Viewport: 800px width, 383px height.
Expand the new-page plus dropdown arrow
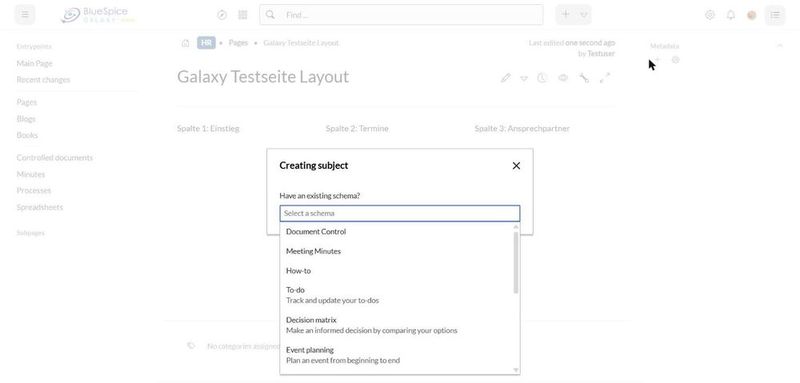pyautogui.click(x=584, y=15)
